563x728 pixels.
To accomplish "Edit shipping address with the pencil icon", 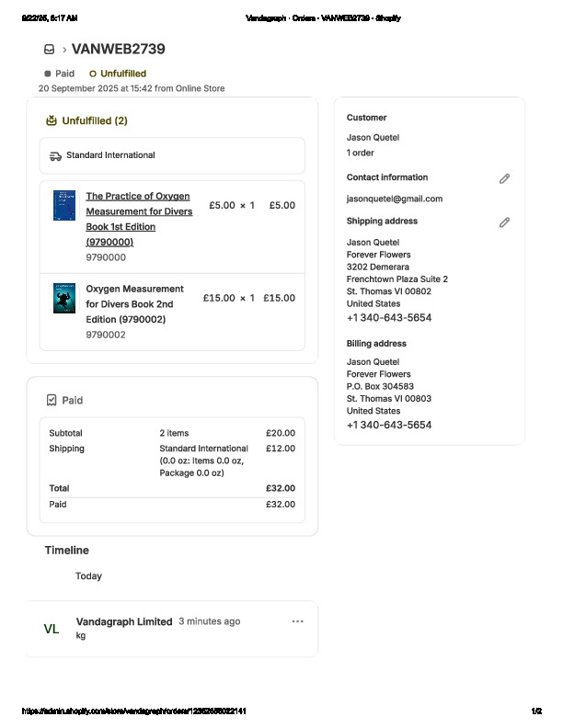I will click(504, 222).
